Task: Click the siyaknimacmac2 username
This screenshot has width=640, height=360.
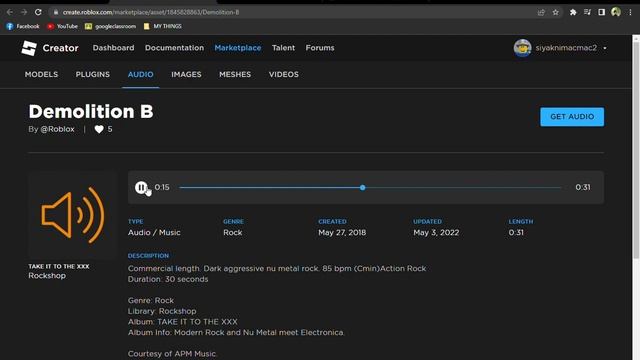Action: pyautogui.click(x=566, y=48)
